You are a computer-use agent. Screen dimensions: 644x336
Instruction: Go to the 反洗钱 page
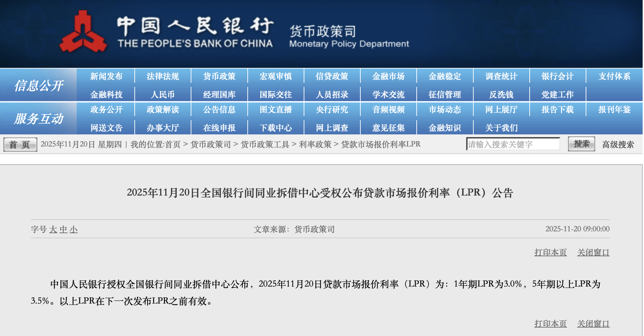(x=500, y=94)
